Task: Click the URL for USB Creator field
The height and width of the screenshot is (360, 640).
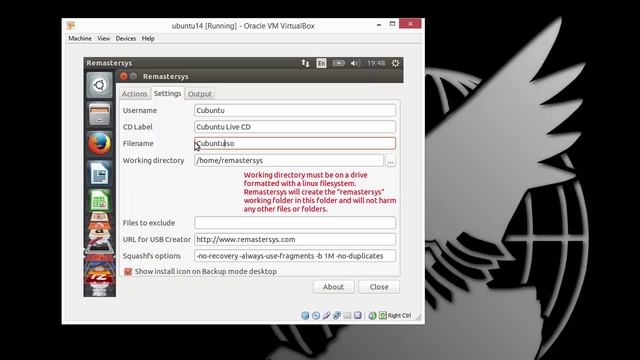Action: [295, 240]
